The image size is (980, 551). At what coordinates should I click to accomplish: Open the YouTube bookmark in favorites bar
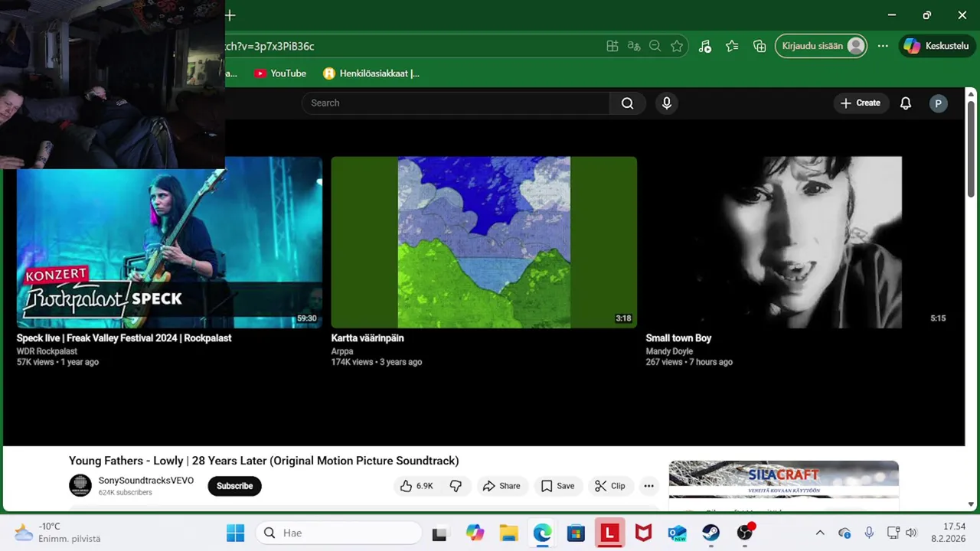point(280,73)
